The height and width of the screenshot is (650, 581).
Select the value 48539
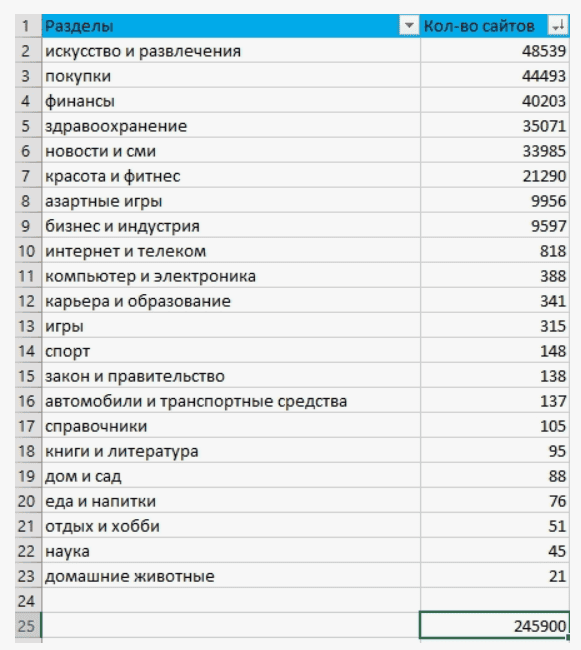495,51
